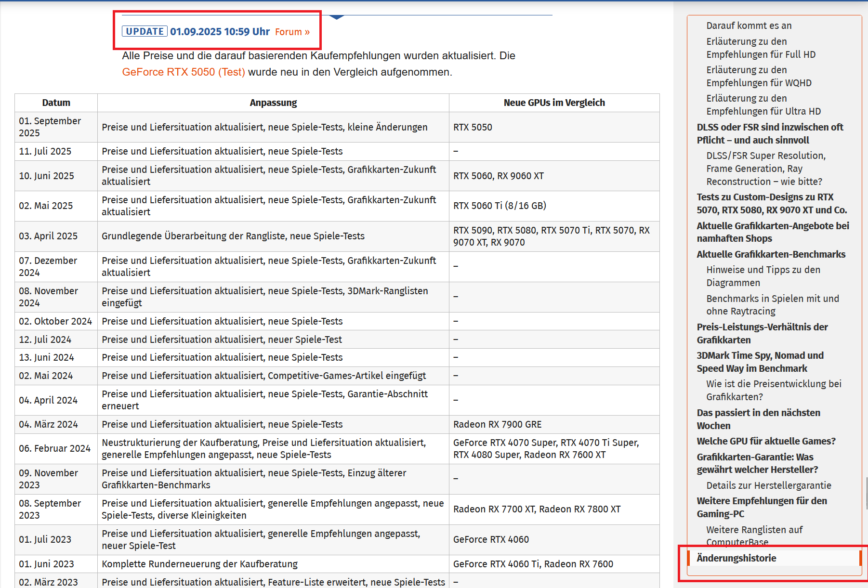Click the 'RTX 5060, RX 9060 XT' cell
The width and height of the screenshot is (868, 588).
point(554,176)
